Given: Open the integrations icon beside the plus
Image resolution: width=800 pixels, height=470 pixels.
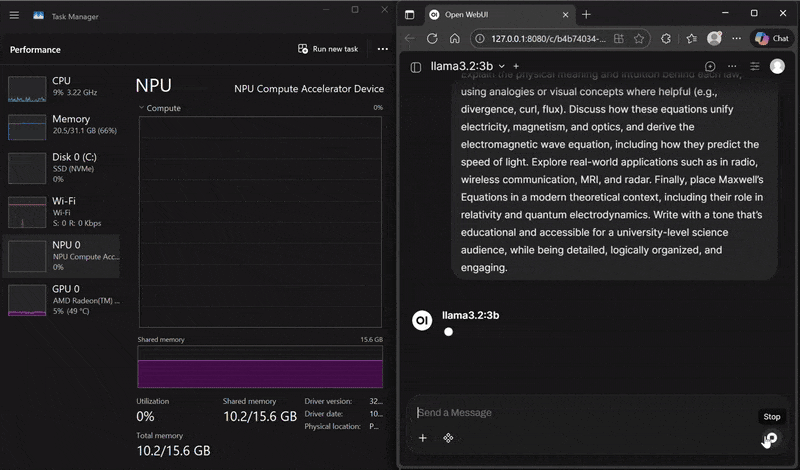Looking at the screenshot, I should coord(448,438).
